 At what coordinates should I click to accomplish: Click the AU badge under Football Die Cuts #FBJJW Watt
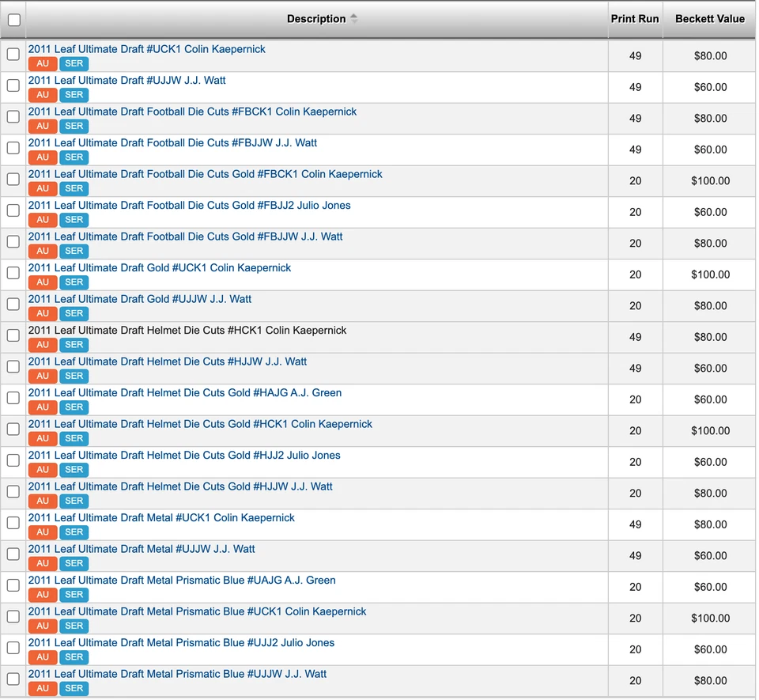click(x=43, y=157)
